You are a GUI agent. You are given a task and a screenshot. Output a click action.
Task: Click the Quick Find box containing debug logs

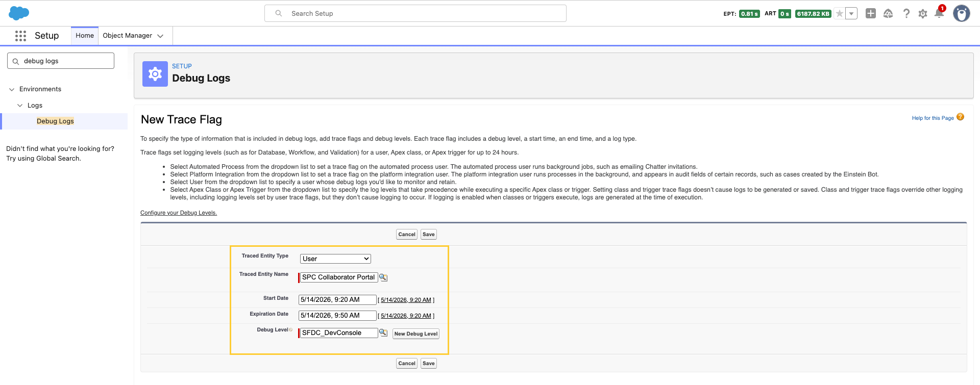click(61, 61)
